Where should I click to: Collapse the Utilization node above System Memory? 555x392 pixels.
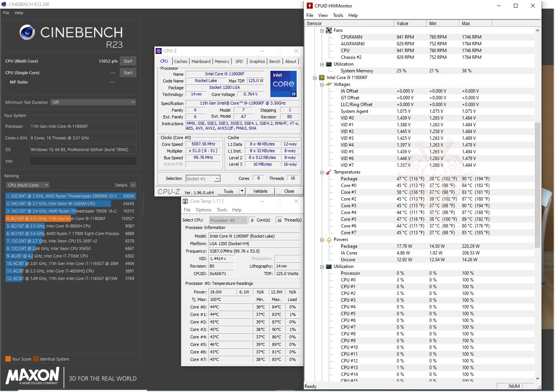pos(322,64)
